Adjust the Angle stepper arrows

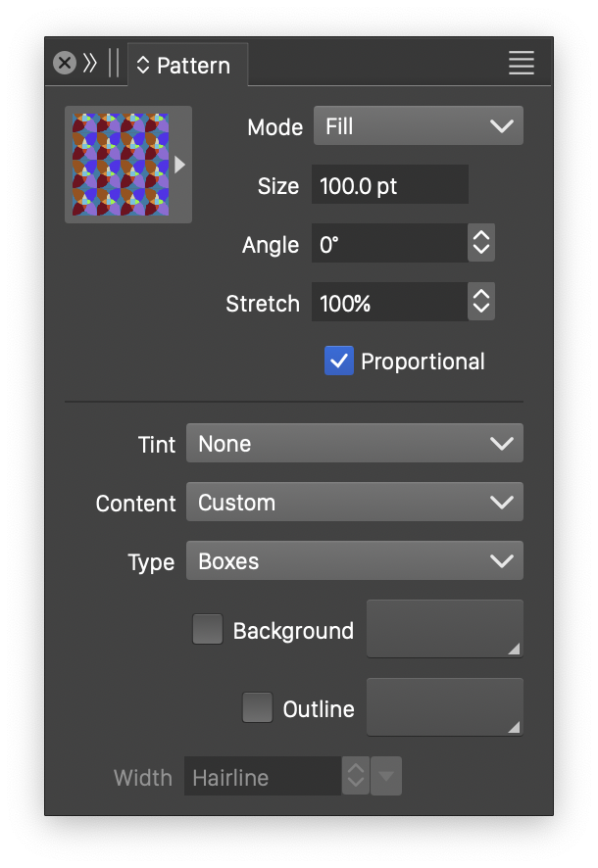pyautogui.click(x=480, y=244)
